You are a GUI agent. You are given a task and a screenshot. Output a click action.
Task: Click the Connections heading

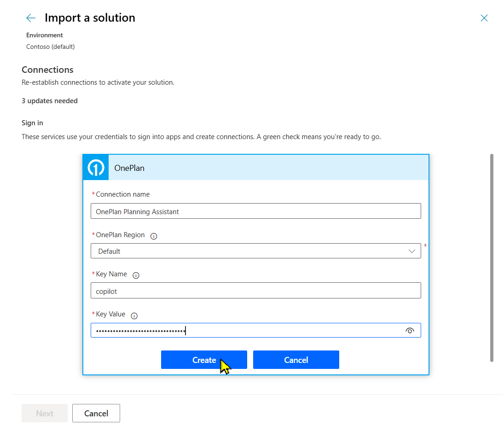coord(47,70)
